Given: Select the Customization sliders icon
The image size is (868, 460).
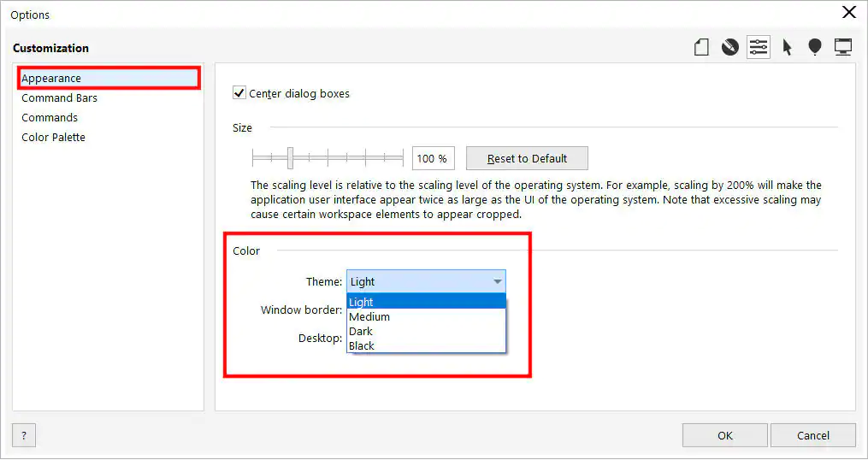Looking at the screenshot, I should [x=758, y=48].
